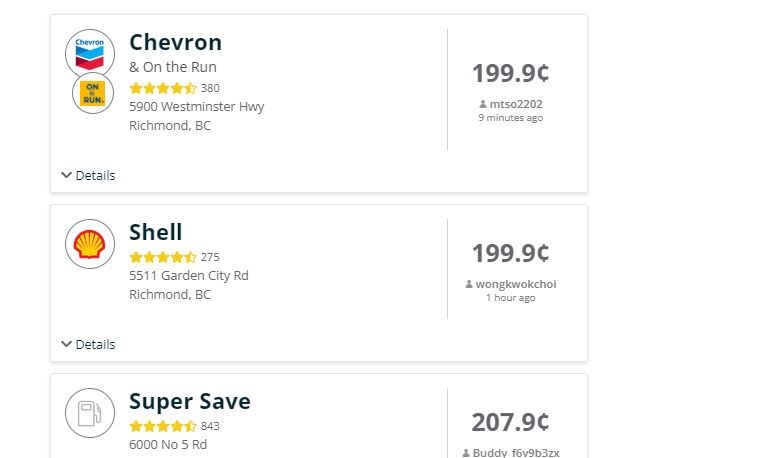The height and width of the screenshot is (458, 771).
Task: Click the Shell logo icon
Action: click(x=90, y=244)
